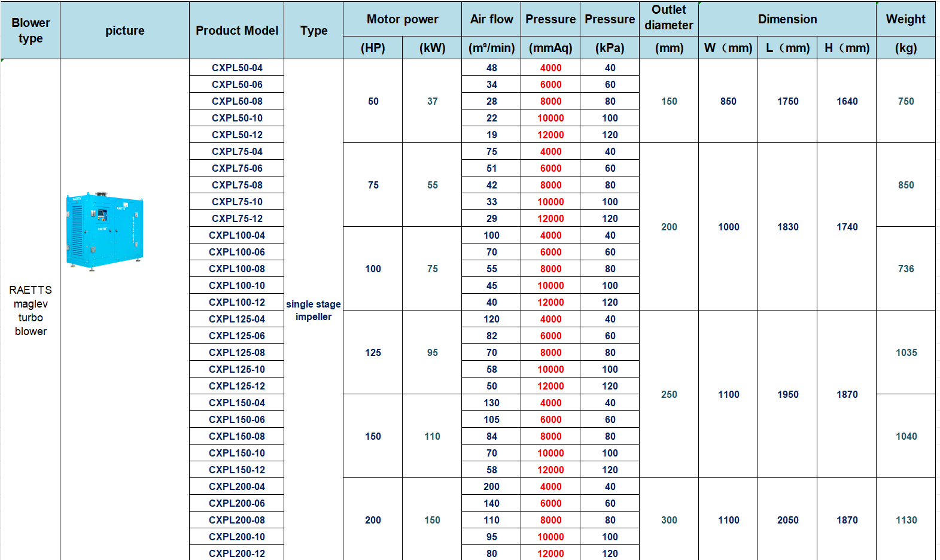Click model cell CXPL75-08

click(237, 185)
